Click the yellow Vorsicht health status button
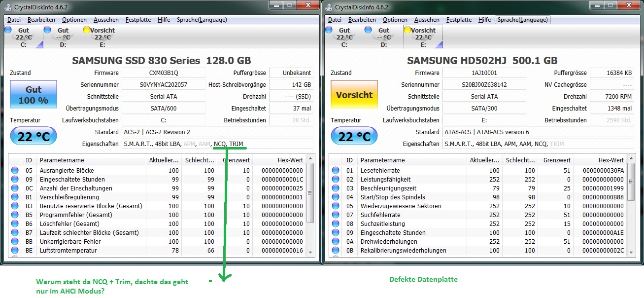Viewport: 644px width, 298px height. coord(354,95)
